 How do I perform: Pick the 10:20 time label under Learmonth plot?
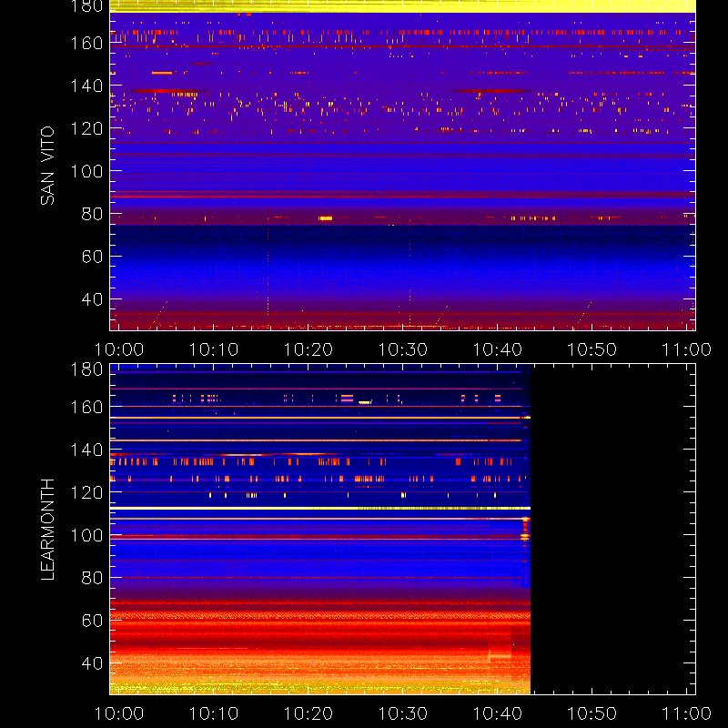pos(308,713)
